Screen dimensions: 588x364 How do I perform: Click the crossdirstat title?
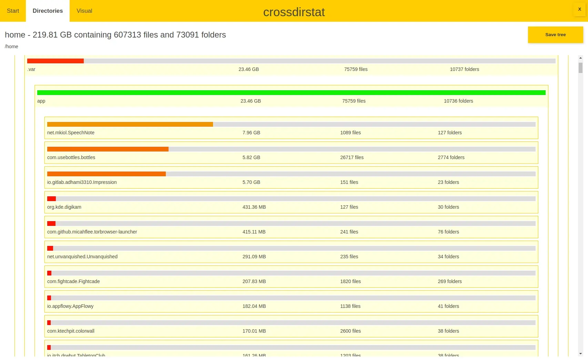click(x=294, y=12)
